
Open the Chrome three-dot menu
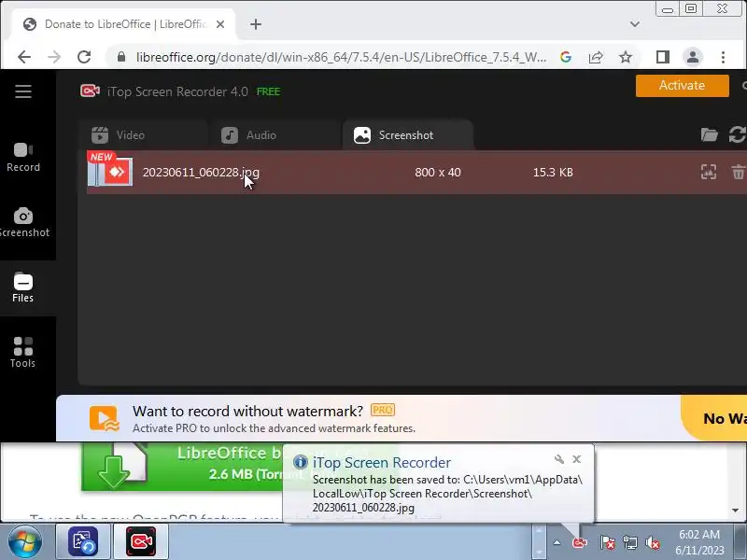[x=723, y=57]
